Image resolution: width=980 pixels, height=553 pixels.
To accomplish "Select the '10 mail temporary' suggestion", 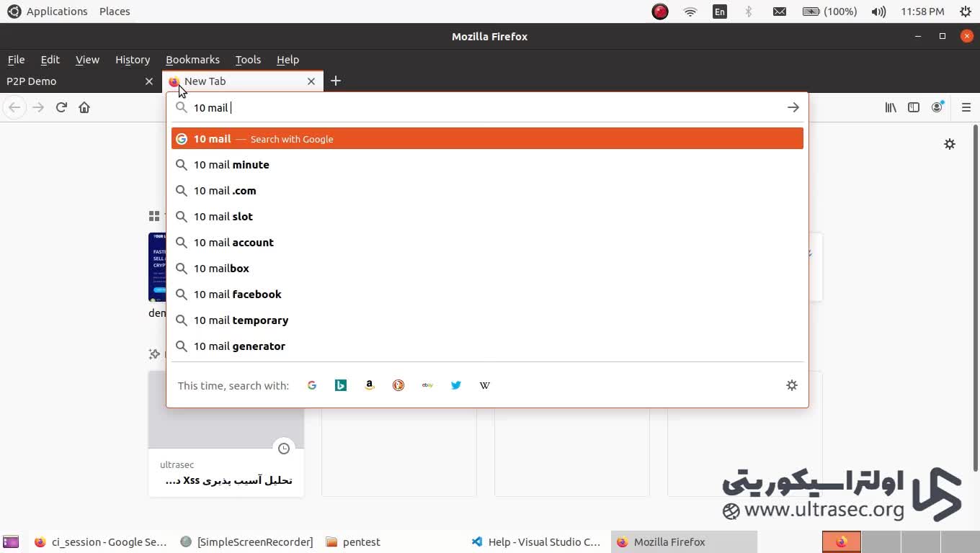I will pos(241,320).
